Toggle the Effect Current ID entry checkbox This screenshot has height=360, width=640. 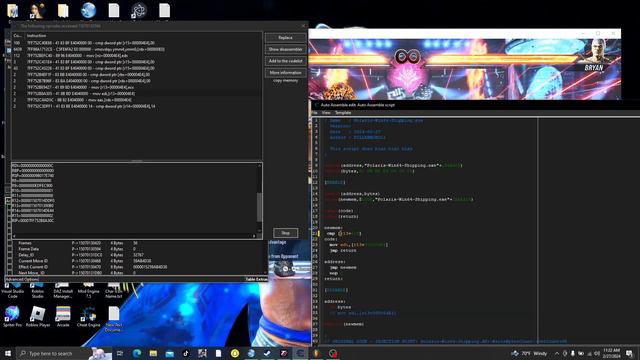pyautogui.click(x=10, y=267)
